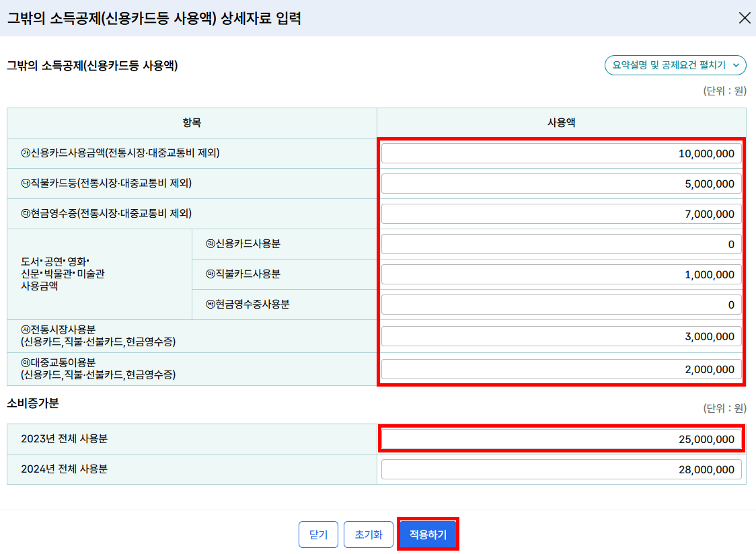Click the 신용카드사용분 field under culture usage
756x554 pixels.
pyautogui.click(x=562, y=244)
